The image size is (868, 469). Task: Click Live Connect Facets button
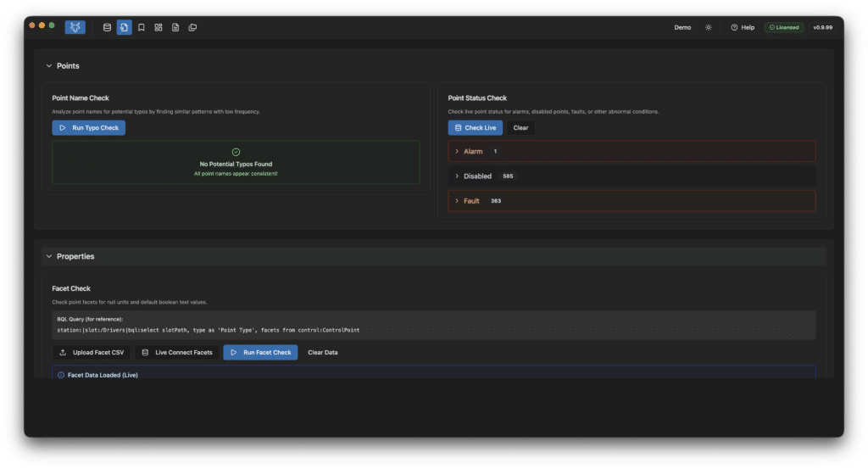coord(177,353)
